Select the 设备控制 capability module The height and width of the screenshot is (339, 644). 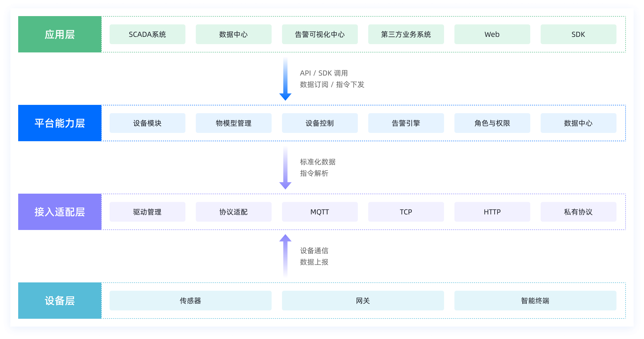[320, 123]
